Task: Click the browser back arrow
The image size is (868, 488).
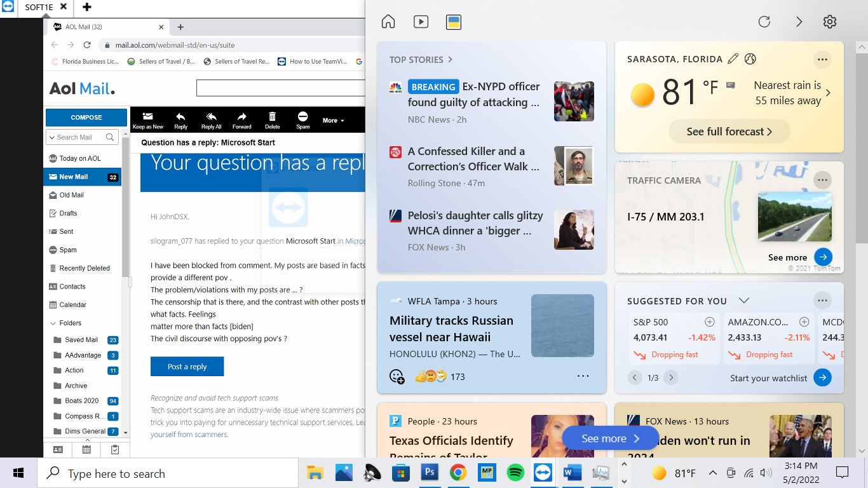Action: (x=54, y=45)
